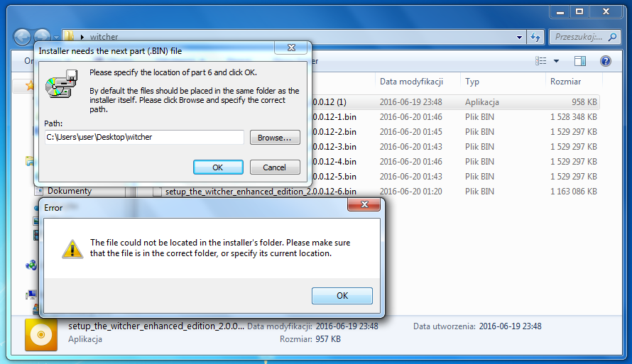The width and height of the screenshot is (632, 364).
Task: Click the Path input field
Action: point(144,137)
